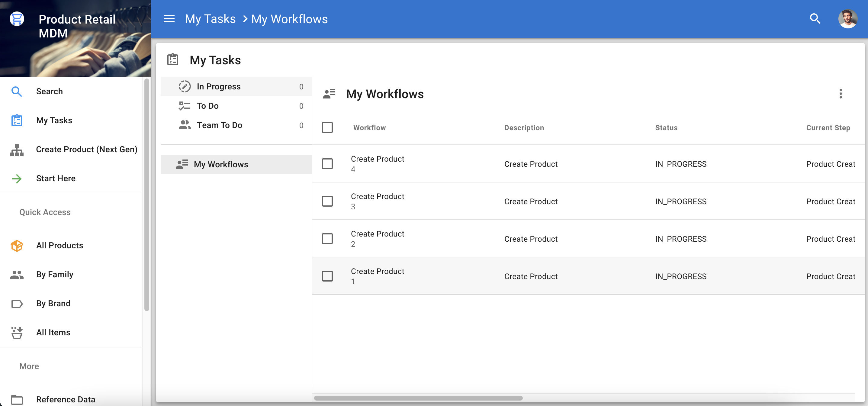
Task: Expand the Team To Do section
Action: coord(220,125)
